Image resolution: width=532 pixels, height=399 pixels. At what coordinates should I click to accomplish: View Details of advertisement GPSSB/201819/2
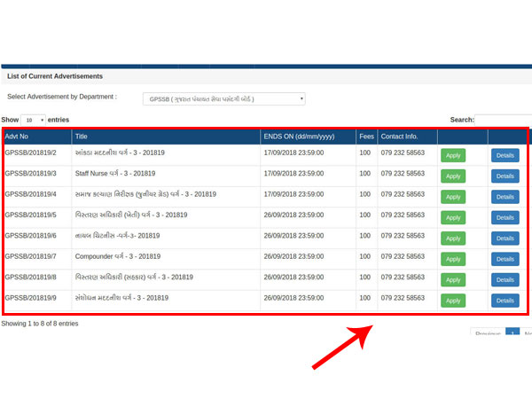pos(505,155)
